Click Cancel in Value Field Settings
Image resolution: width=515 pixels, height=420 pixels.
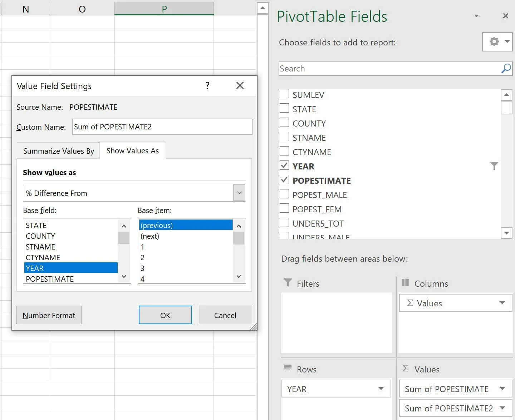(x=225, y=315)
